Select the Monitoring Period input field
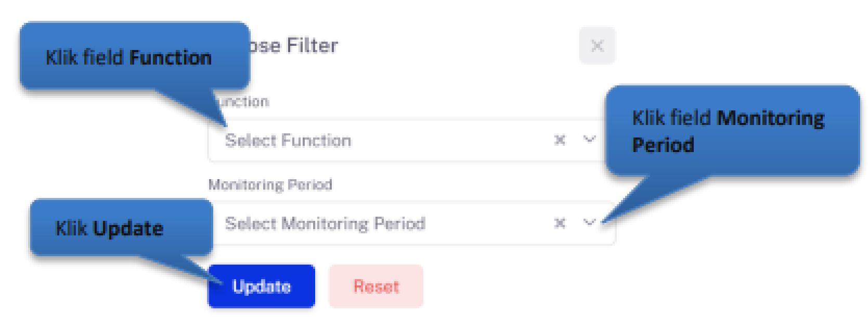 point(364,223)
